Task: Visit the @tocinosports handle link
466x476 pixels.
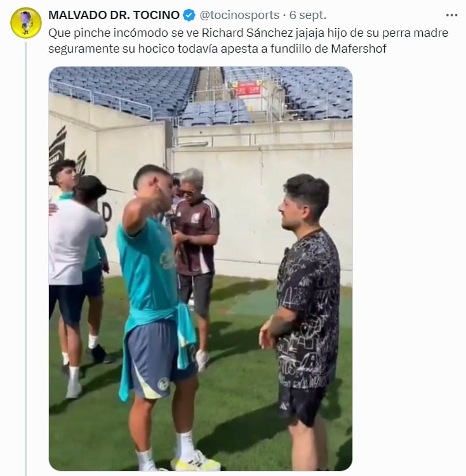Action: 239,15
